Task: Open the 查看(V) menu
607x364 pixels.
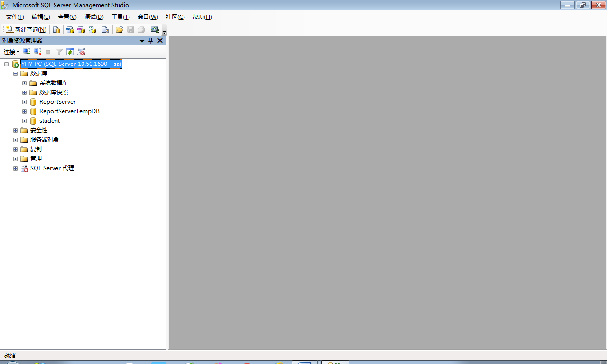Action: click(67, 17)
